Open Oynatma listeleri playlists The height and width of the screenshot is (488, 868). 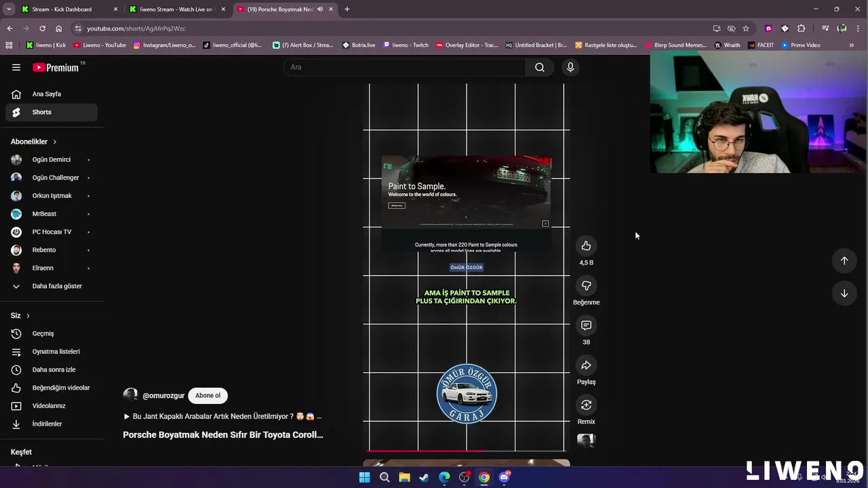pos(52,352)
